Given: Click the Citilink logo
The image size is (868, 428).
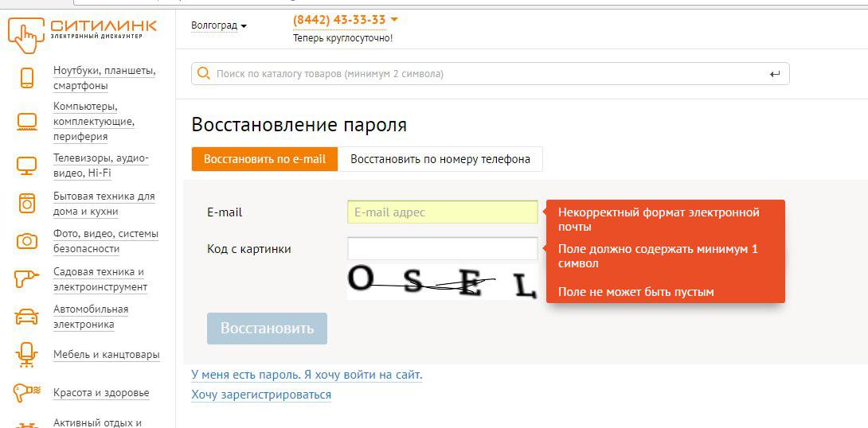Looking at the screenshot, I should tap(82, 30).
